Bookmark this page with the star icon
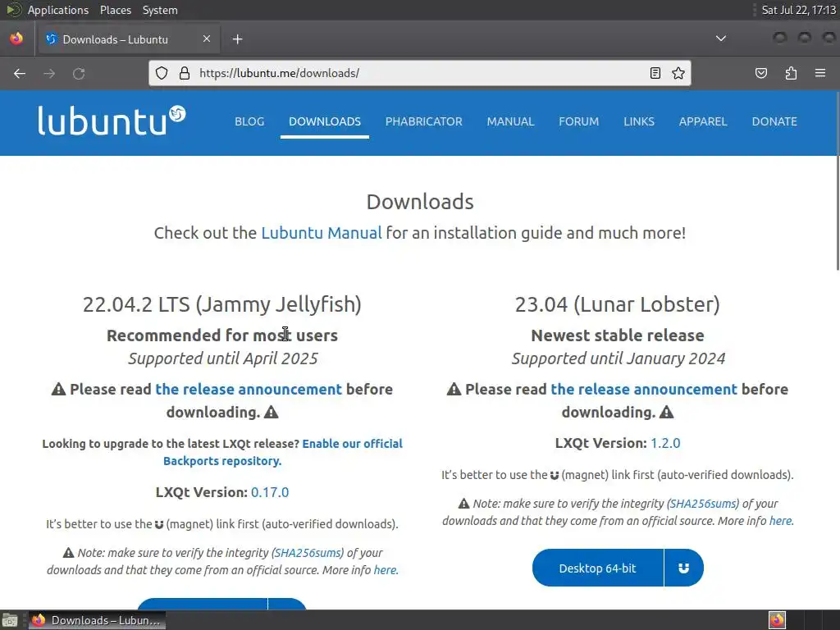The image size is (840, 630). (678, 73)
